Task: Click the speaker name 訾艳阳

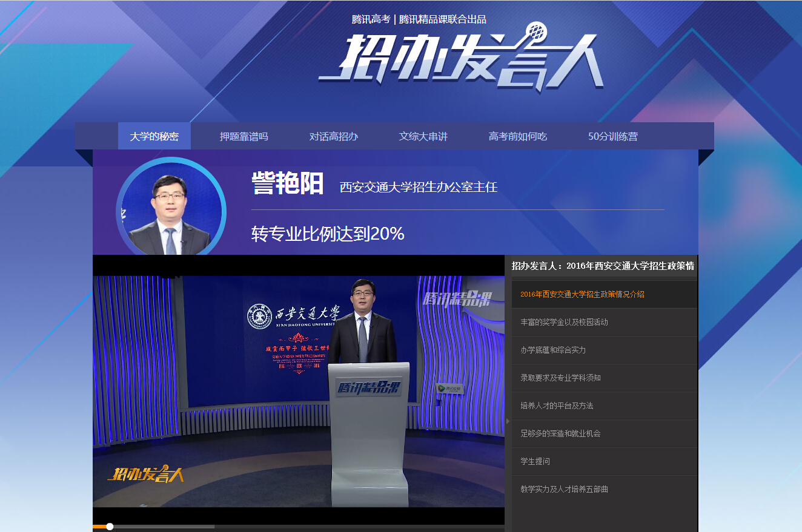Action: (288, 183)
